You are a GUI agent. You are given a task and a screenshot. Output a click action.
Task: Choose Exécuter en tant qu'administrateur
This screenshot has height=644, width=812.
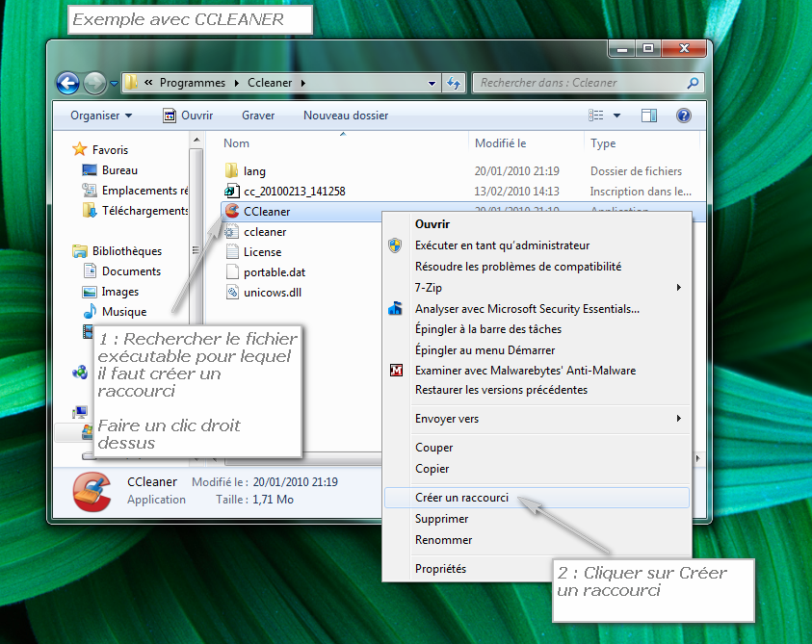coord(537,245)
